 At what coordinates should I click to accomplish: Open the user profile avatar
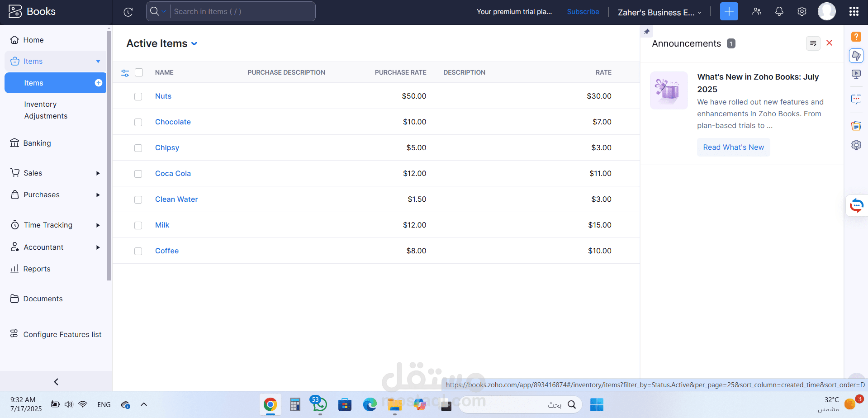827,11
